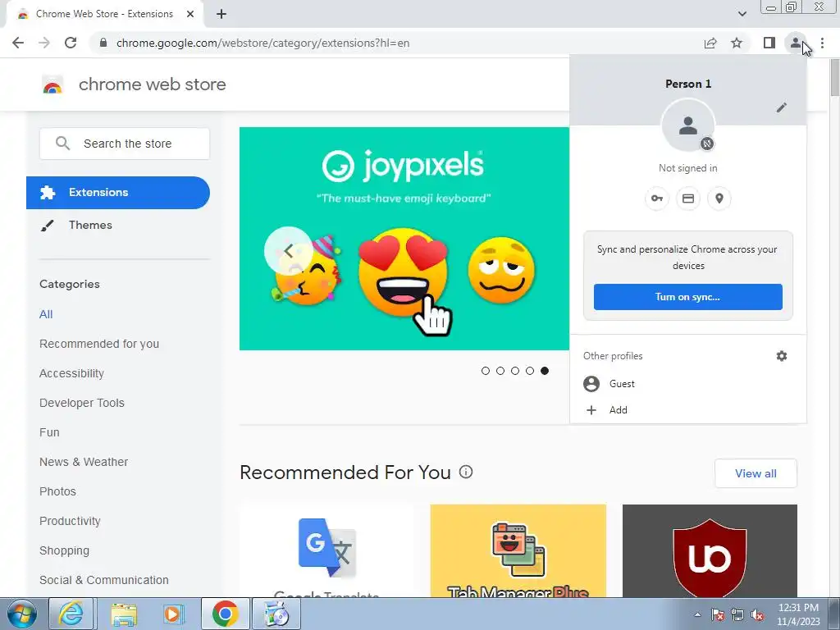This screenshot has width=840, height=630.
Task: Go back to the previous page
Action: [x=18, y=43]
